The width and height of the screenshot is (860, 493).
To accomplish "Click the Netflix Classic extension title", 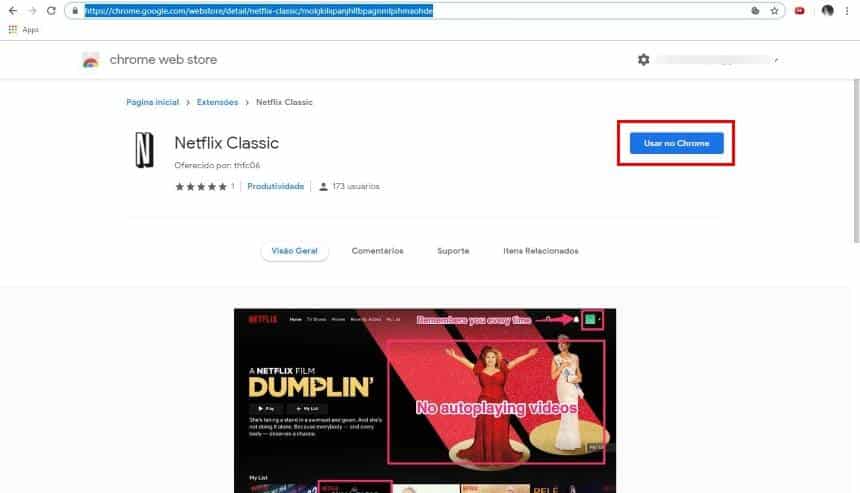I will (x=227, y=143).
